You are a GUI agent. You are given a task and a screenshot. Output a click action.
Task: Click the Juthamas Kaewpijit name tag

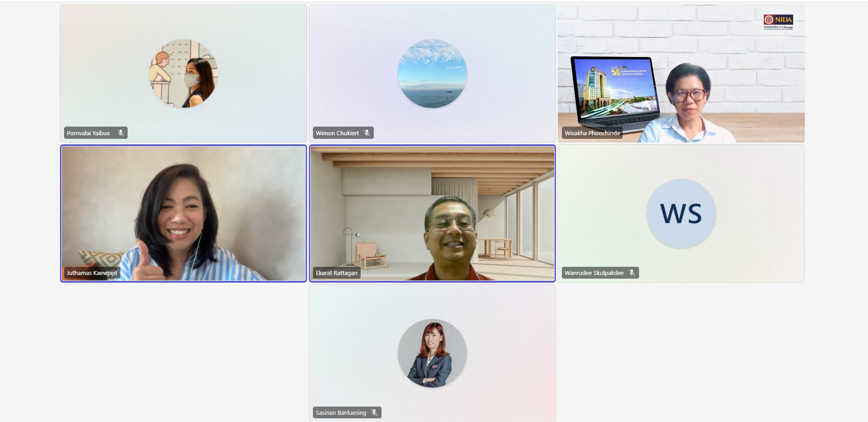pyautogui.click(x=92, y=273)
